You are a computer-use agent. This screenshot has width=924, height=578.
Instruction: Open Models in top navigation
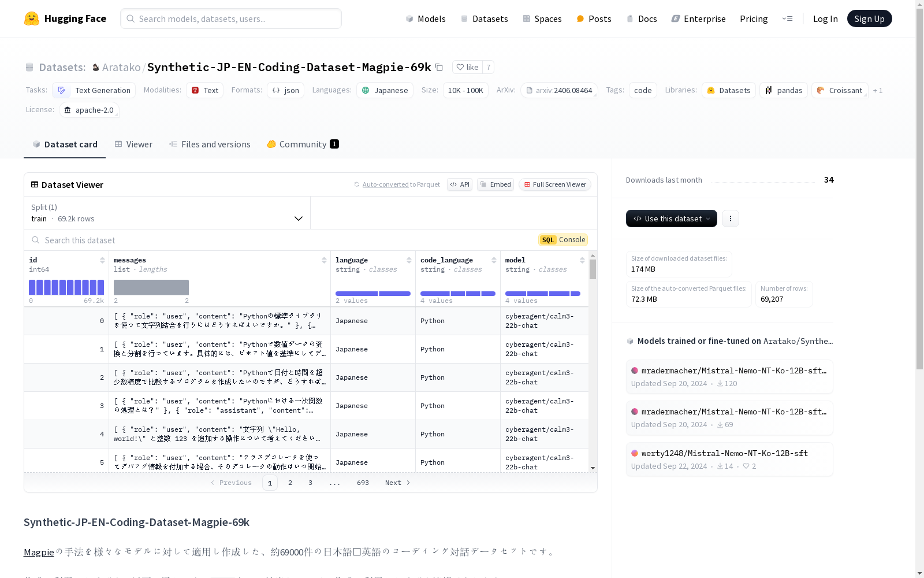click(426, 18)
